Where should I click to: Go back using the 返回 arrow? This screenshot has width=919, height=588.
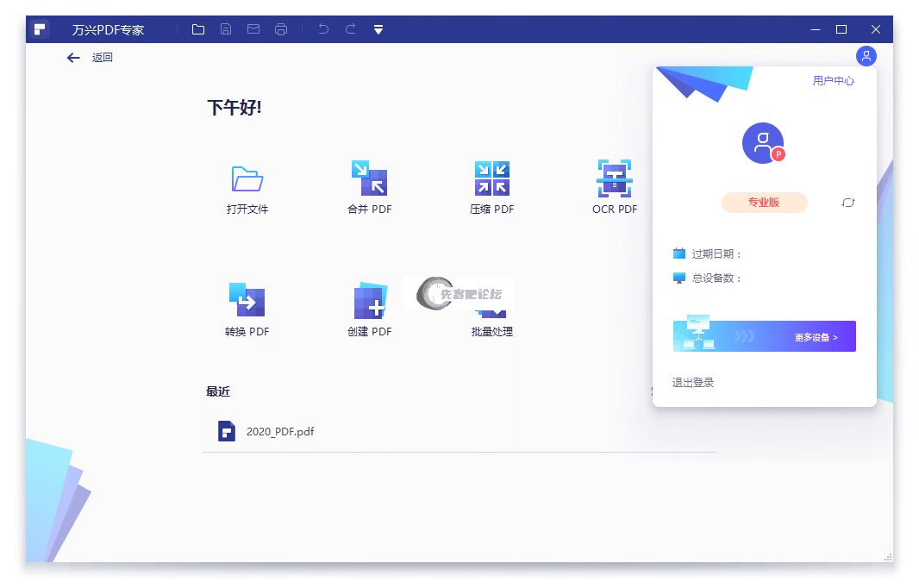pos(74,58)
